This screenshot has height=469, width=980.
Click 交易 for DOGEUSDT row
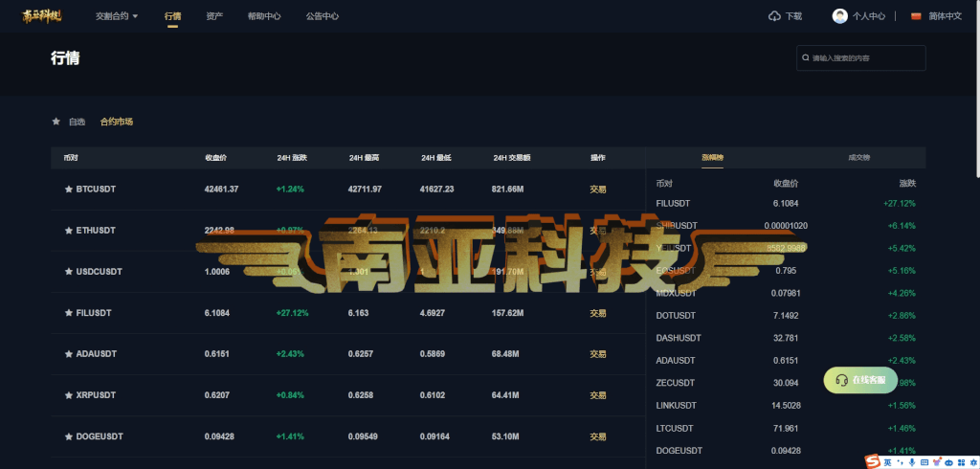(597, 436)
